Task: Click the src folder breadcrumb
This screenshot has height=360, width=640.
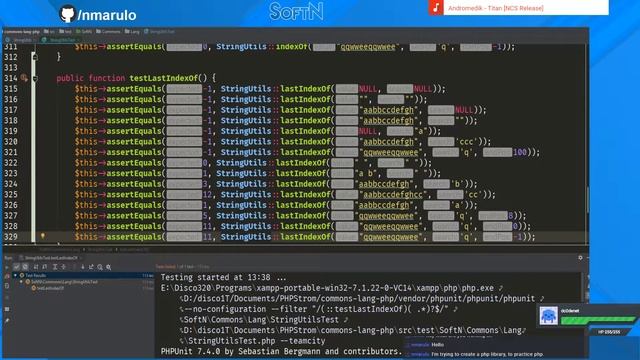Action: click(x=49, y=31)
